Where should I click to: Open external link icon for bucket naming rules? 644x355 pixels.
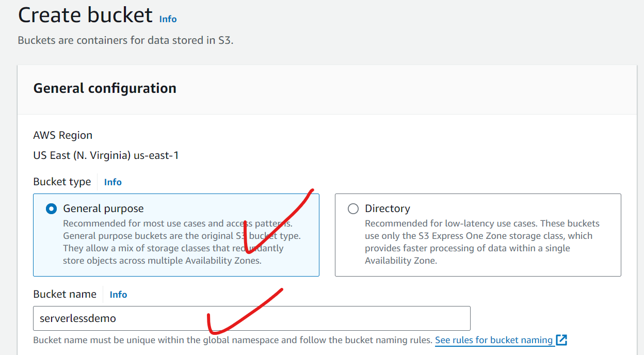[561, 340]
